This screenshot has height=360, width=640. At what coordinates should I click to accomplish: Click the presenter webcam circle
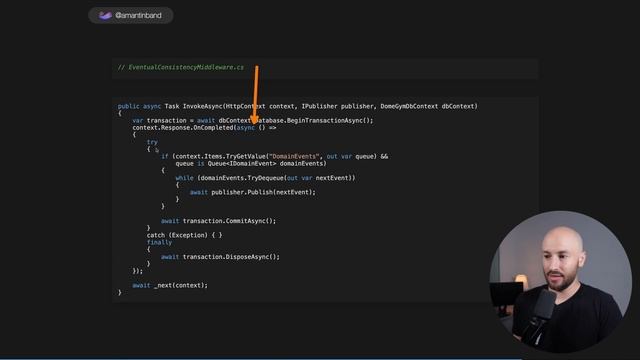click(x=560, y=282)
